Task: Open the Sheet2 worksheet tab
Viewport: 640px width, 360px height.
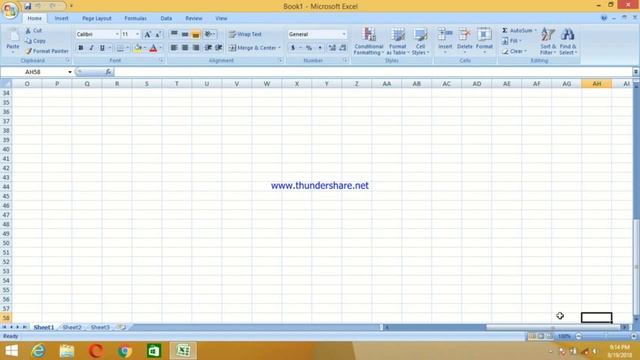Action: tap(72, 327)
